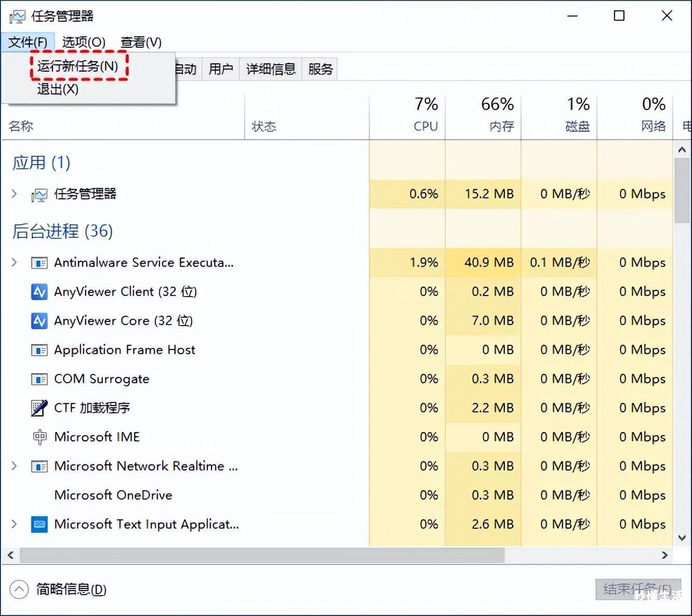Collapse to 简略信息 using the circle arrow icon
Screen dimensions: 692x616
19,590
